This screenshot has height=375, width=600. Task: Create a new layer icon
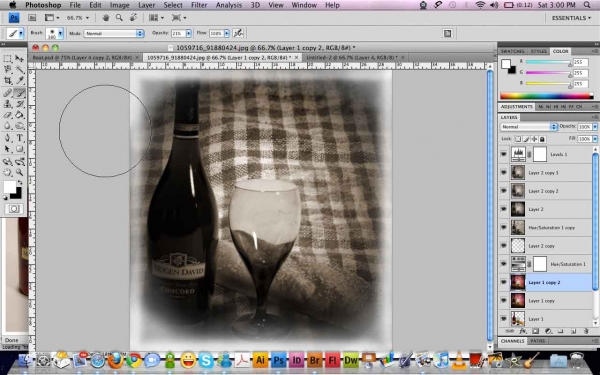573,331
